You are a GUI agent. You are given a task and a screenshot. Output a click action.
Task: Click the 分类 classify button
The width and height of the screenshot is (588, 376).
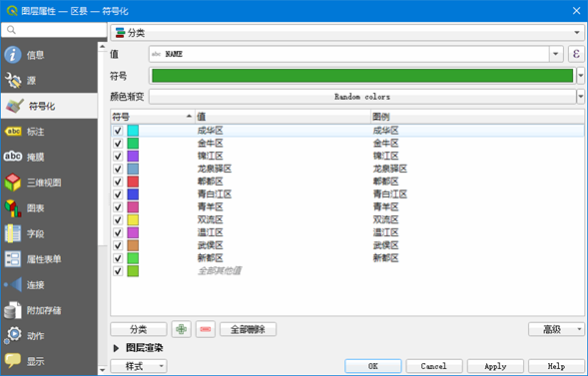[139, 329]
